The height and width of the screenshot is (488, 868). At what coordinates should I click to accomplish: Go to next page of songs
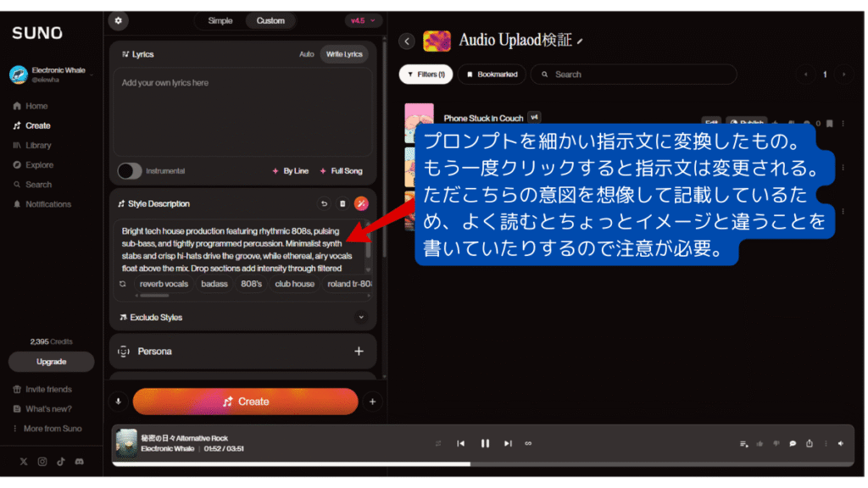click(843, 75)
